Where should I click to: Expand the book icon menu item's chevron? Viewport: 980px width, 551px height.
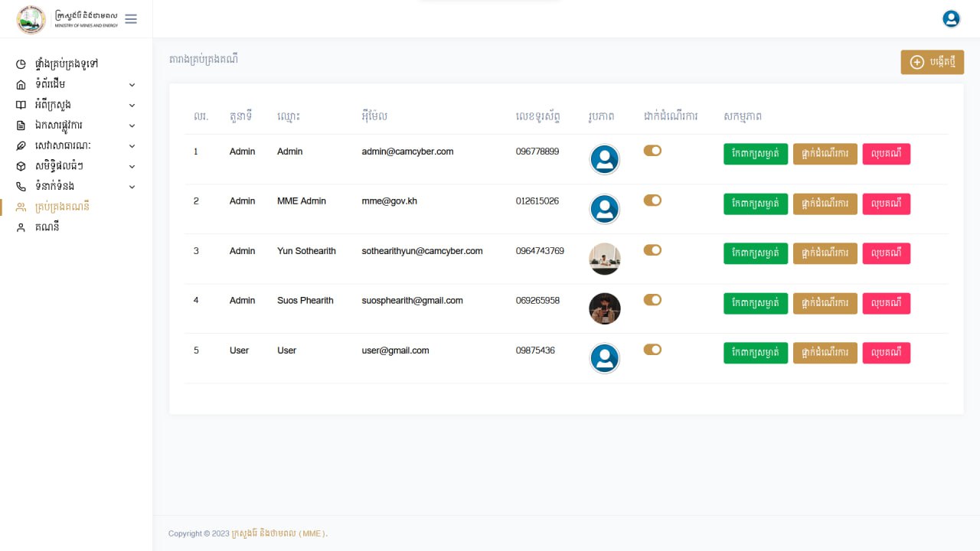[132, 105]
